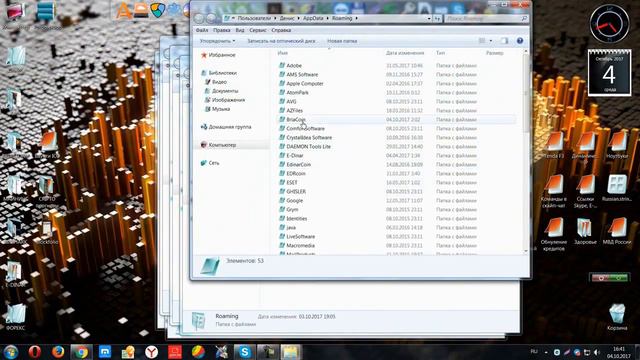
Task: Toggle the preview pane icon
Action: click(x=504, y=41)
